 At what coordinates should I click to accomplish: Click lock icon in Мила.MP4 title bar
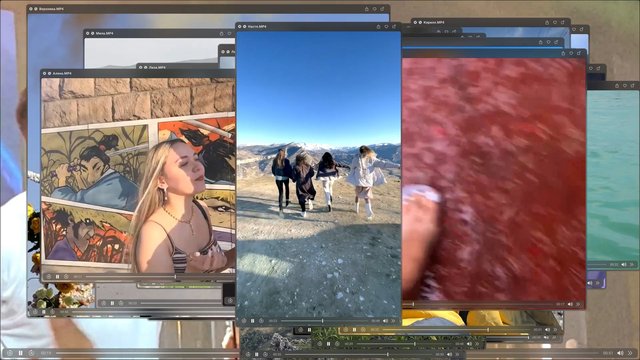pyautogui.click(x=222, y=33)
